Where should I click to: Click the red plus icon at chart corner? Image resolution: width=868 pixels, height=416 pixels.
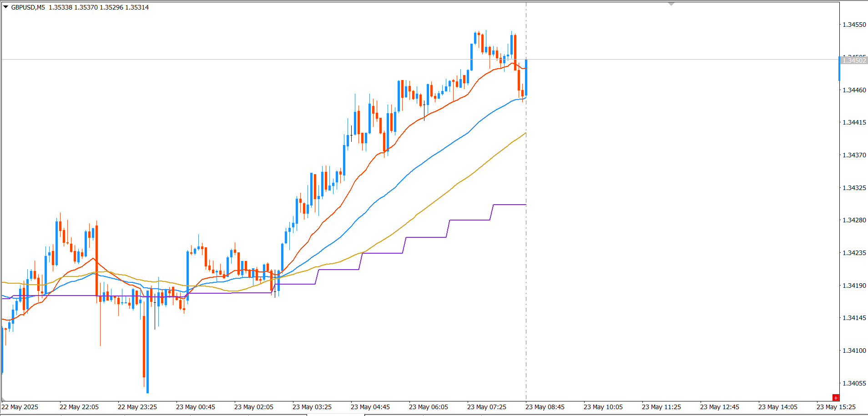pyautogui.click(x=836, y=398)
